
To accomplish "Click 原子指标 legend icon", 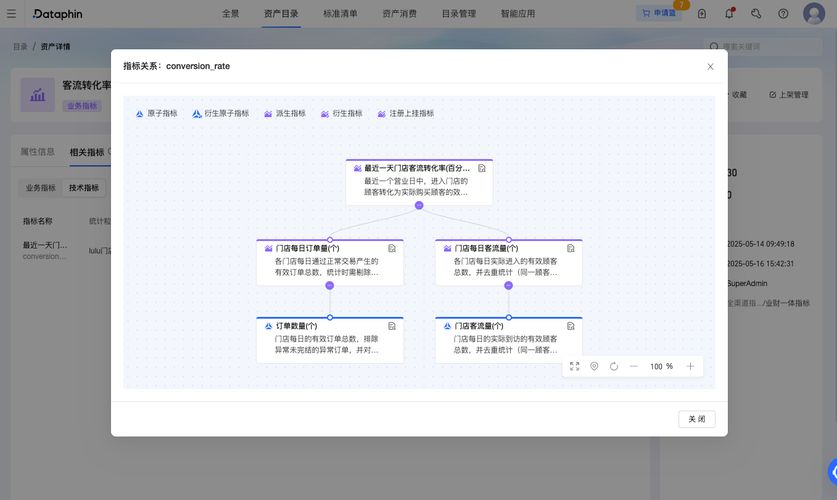I will click(139, 114).
